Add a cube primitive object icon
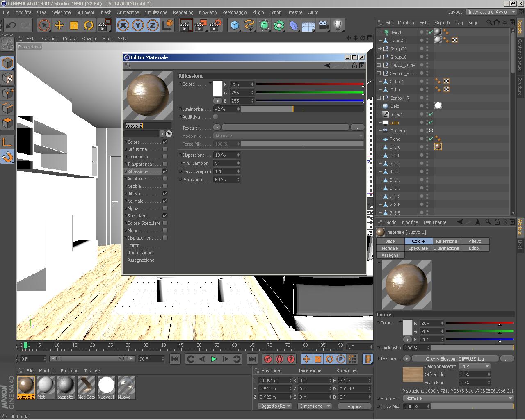This screenshot has width=525, height=420. 235,25
